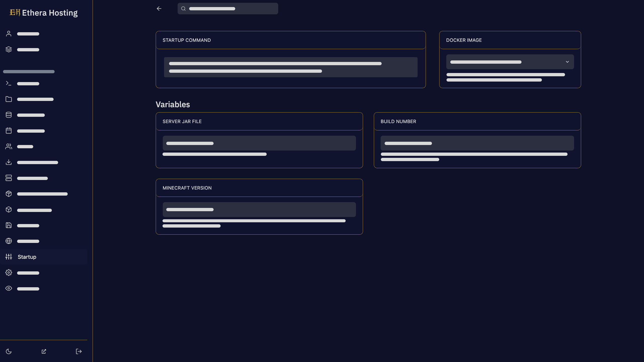
Task: Click inside the Build Number input field
Action: 477,143
